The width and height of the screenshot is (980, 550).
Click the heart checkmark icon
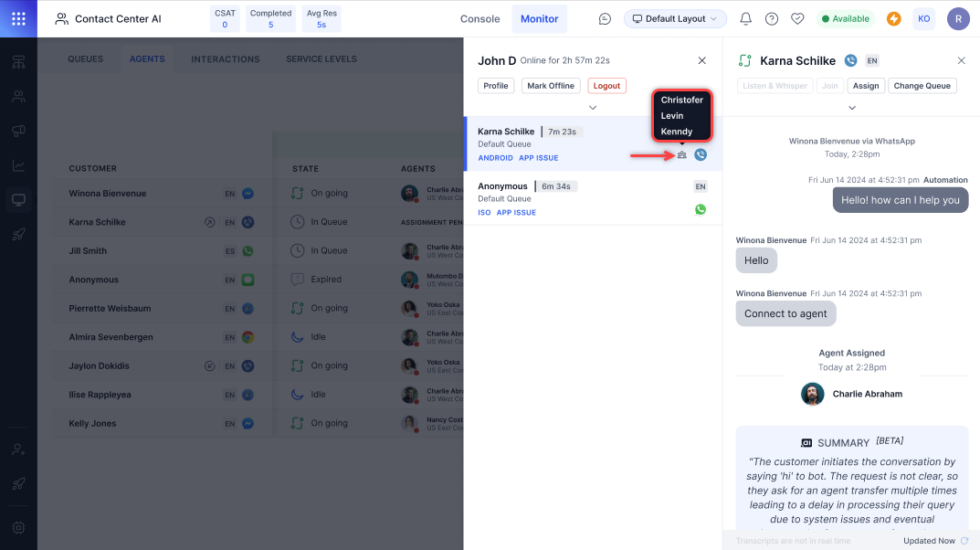pos(797,19)
